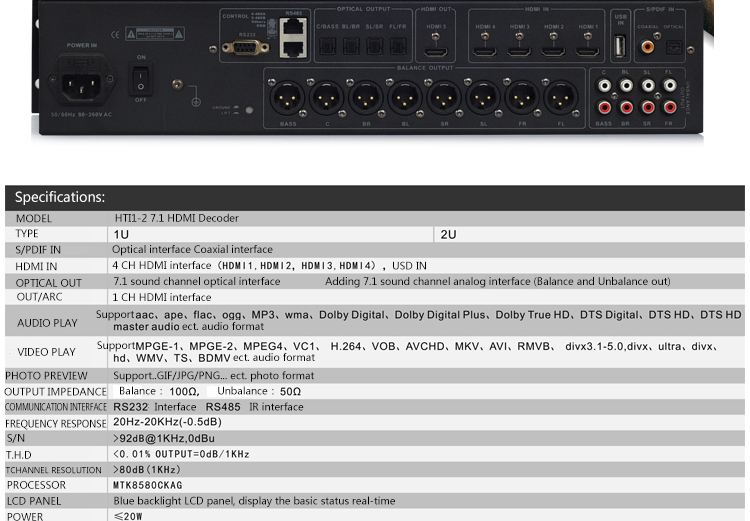Image resolution: width=750 pixels, height=521 pixels.
Task: Select "master audio ect. audio format" line
Action: click(x=188, y=327)
